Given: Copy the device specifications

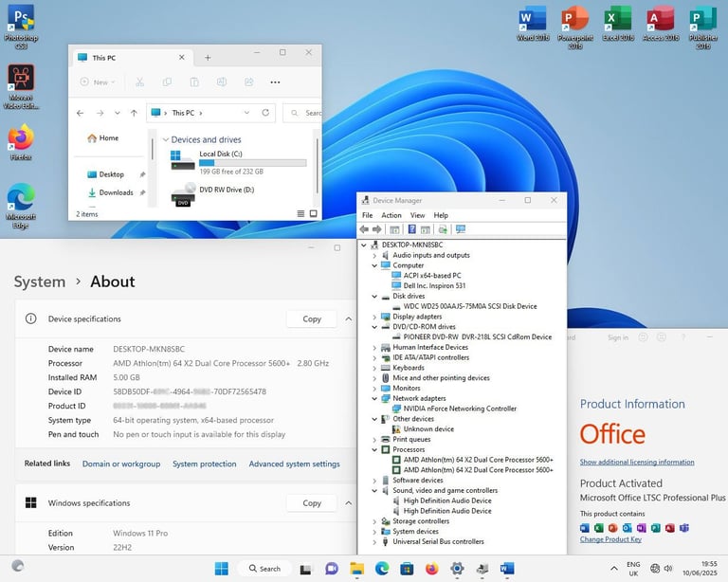Looking at the screenshot, I should click(x=312, y=318).
